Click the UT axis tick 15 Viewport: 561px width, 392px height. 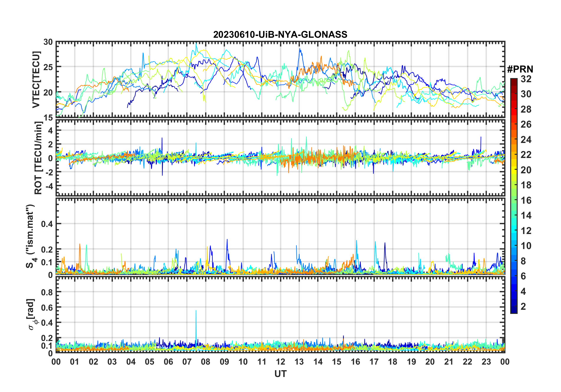coord(337,362)
